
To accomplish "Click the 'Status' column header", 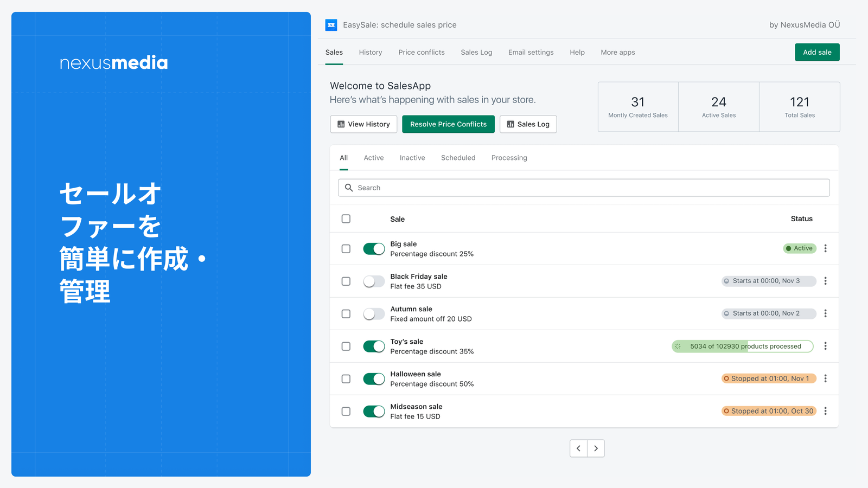I will point(801,219).
